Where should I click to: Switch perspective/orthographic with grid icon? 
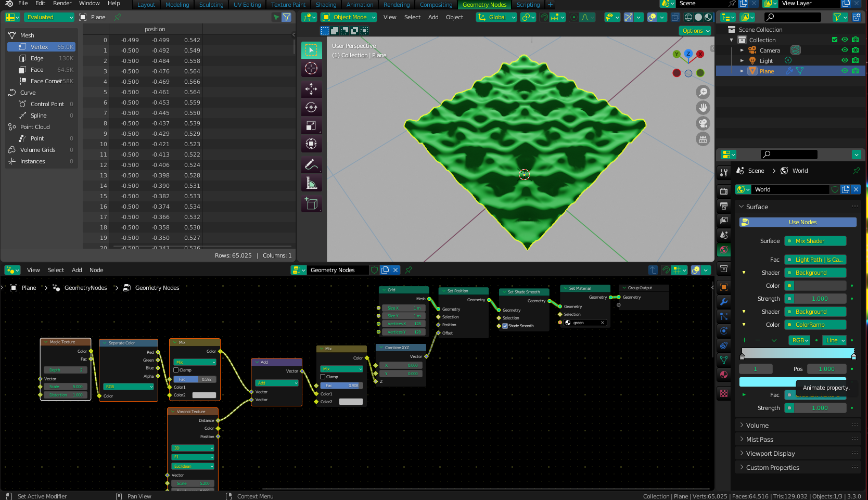click(x=703, y=139)
